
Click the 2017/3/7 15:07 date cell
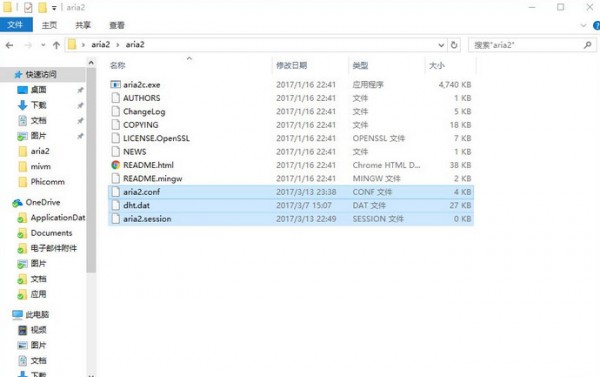click(304, 205)
